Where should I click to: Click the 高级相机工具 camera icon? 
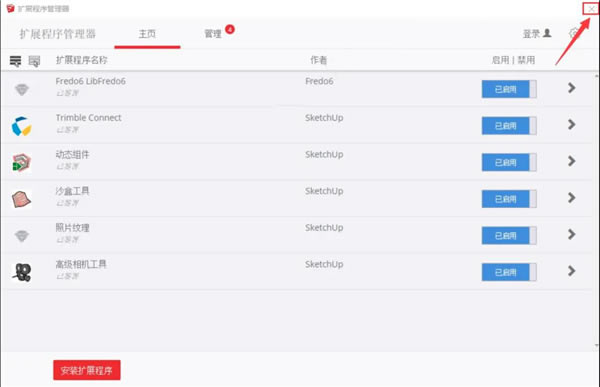[x=21, y=273]
